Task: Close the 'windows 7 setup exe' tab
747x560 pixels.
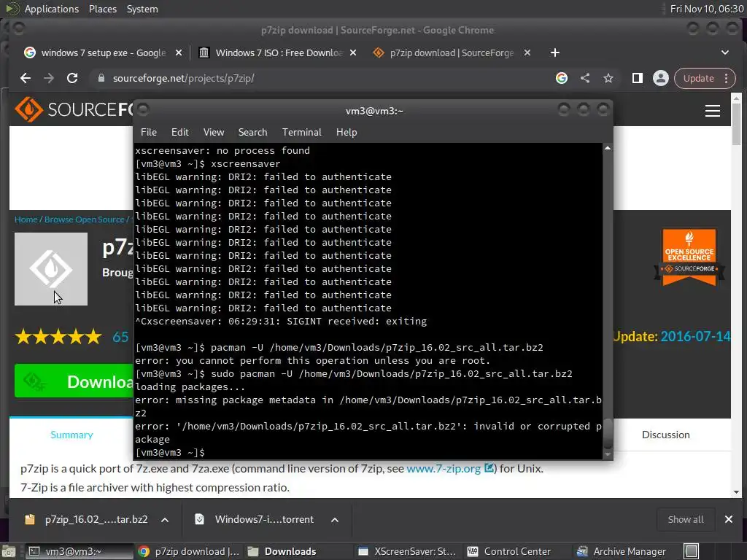Action: click(179, 52)
